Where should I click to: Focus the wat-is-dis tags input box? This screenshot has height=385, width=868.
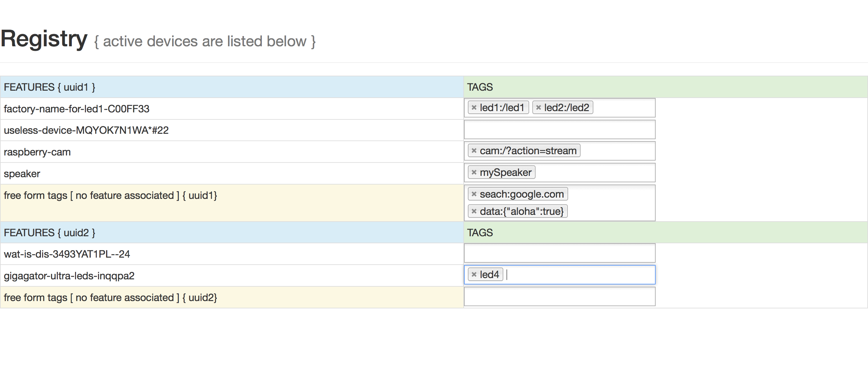coord(560,253)
